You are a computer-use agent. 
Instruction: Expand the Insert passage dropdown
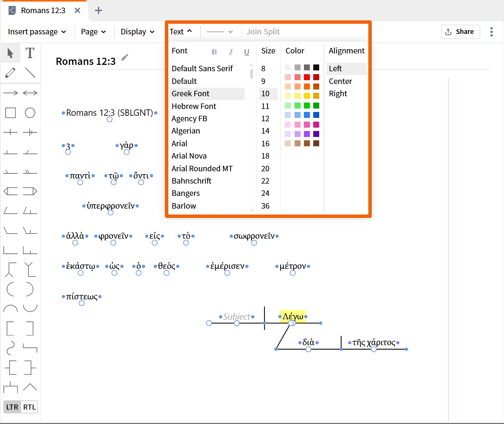tap(37, 31)
